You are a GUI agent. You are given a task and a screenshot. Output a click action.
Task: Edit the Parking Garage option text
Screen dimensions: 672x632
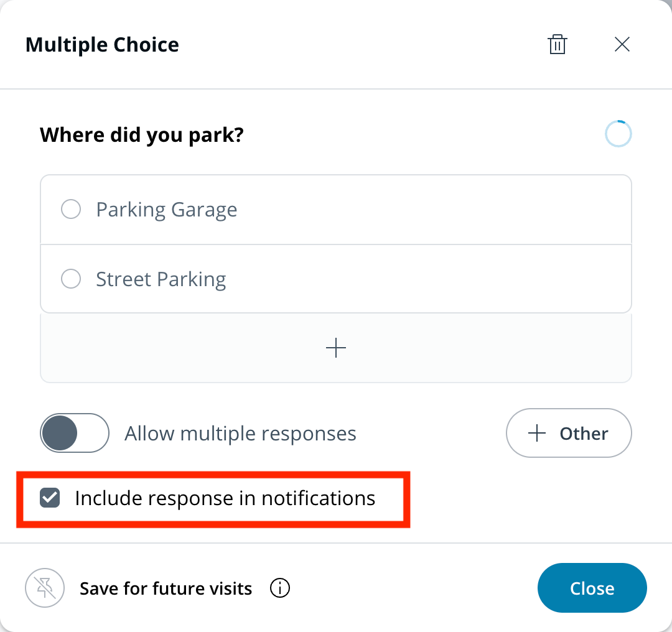pos(167,210)
